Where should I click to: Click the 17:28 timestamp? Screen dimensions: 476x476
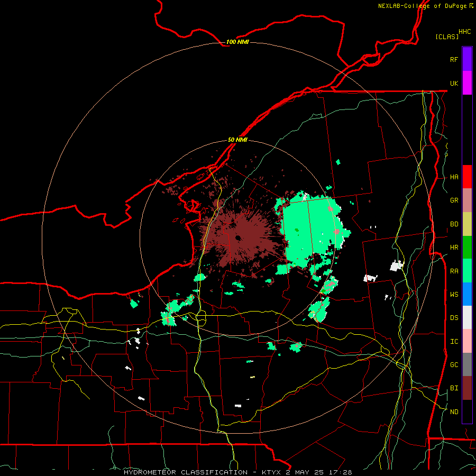340,472
